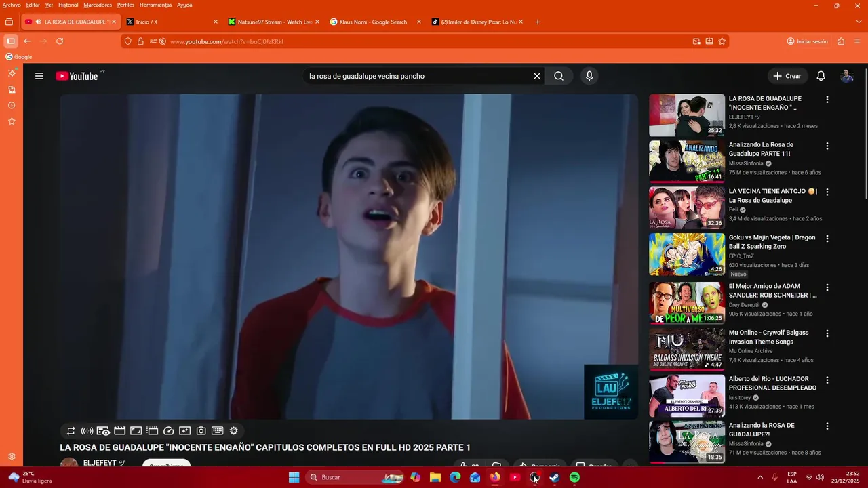Click the speedometer playback speed icon
This screenshot has height=488, width=868.
[169, 430]
